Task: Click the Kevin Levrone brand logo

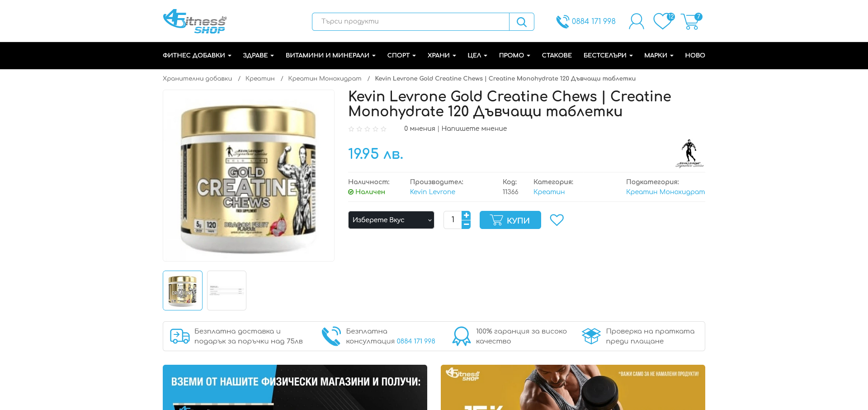Action: [x=689, y=153]
